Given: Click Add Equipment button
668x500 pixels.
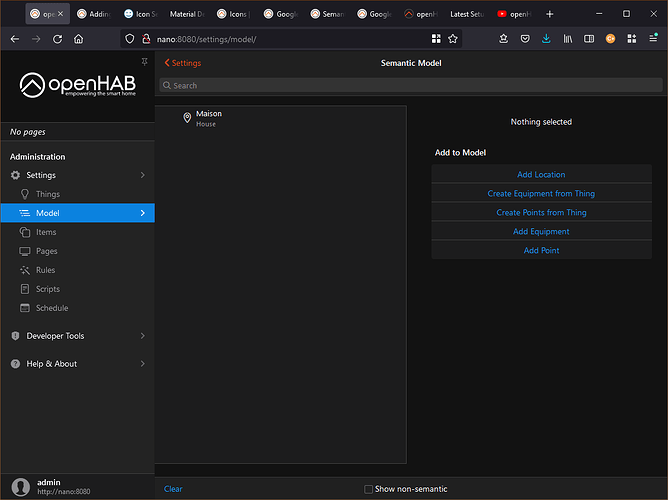Looking at the screenshot, I should coord(541,231).
